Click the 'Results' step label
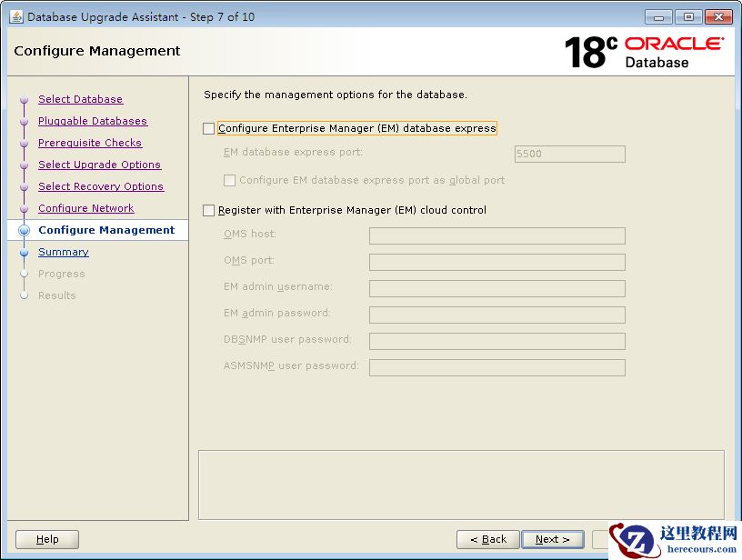The width and height of the screenshot is (742, 560). 56,295
